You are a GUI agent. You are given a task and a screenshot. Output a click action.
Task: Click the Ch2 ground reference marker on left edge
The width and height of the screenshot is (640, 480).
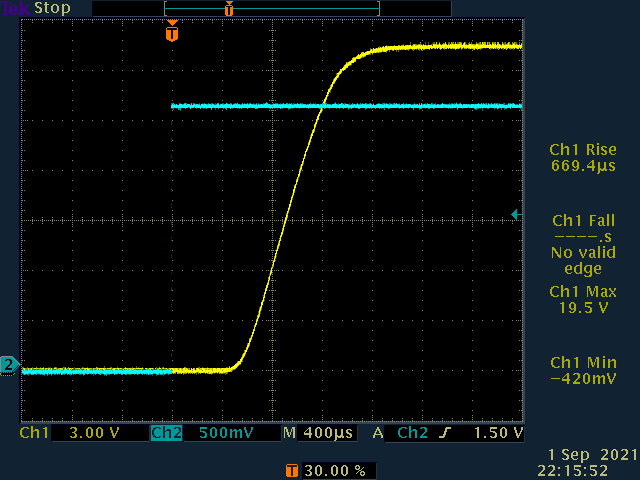[x=10, y=365]
